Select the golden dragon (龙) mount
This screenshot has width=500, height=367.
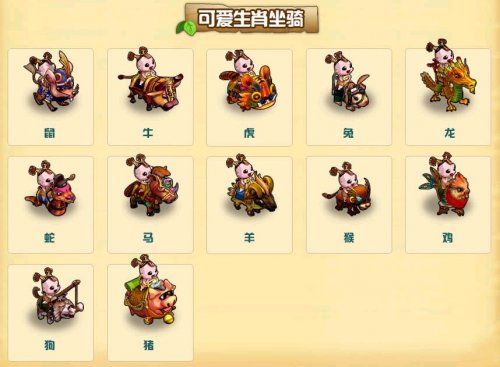click(x=448, y=76)
